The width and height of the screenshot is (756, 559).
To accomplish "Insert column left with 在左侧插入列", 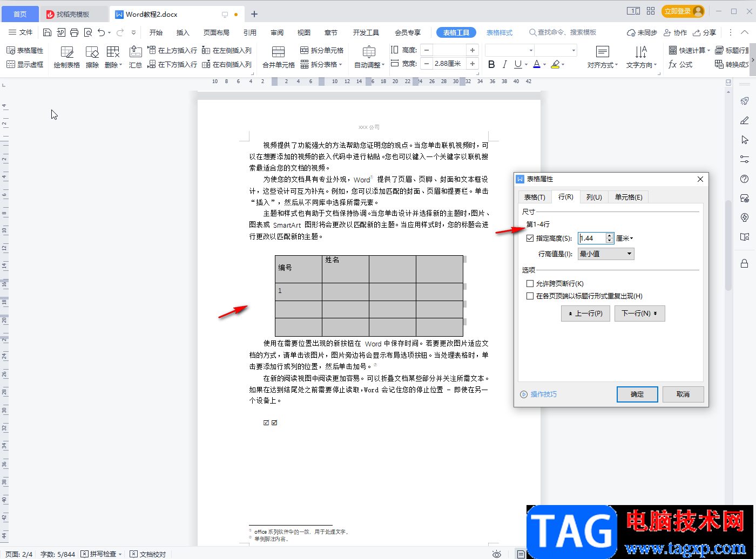I will (x=227, y=50).
